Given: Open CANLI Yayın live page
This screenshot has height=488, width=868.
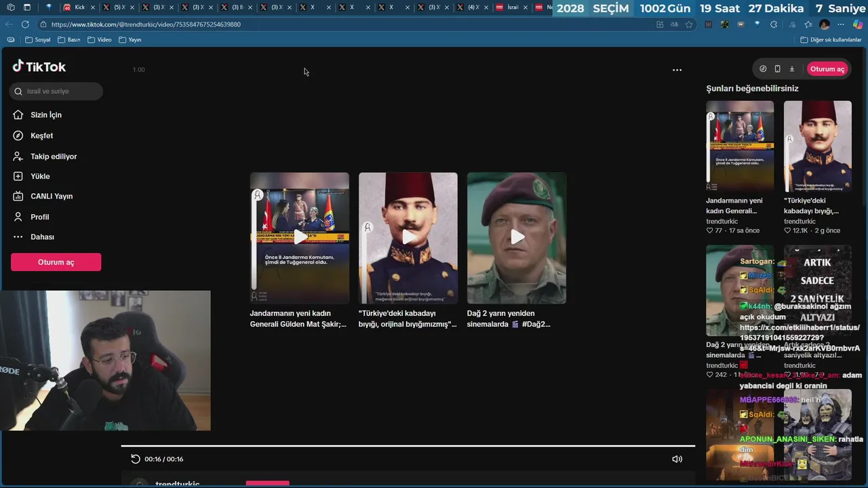Looking at the screenshot, I should point(43,197).
